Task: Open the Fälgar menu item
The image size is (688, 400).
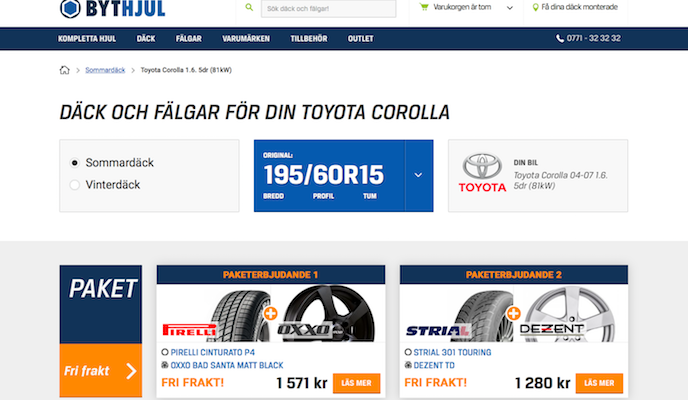Action: [188, 38]
